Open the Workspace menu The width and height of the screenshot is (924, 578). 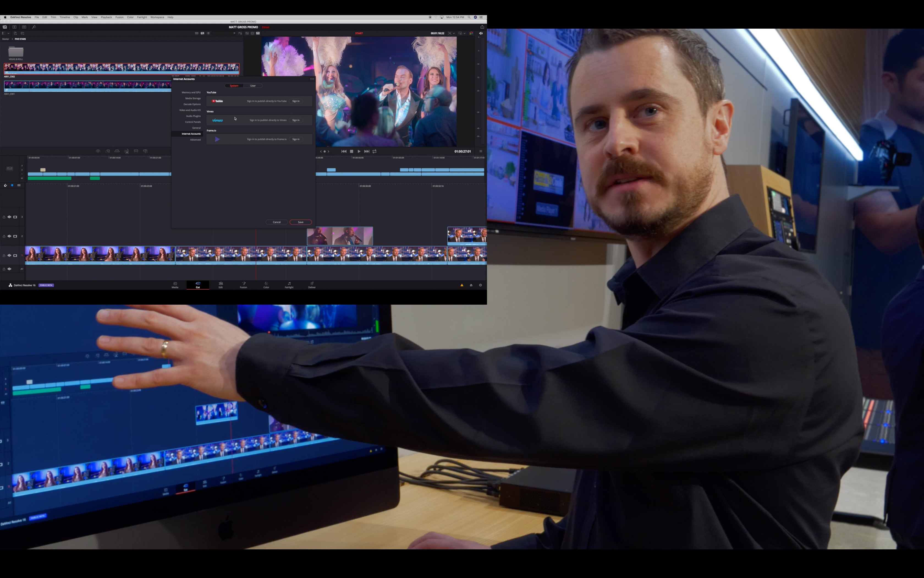click(157, 17)
